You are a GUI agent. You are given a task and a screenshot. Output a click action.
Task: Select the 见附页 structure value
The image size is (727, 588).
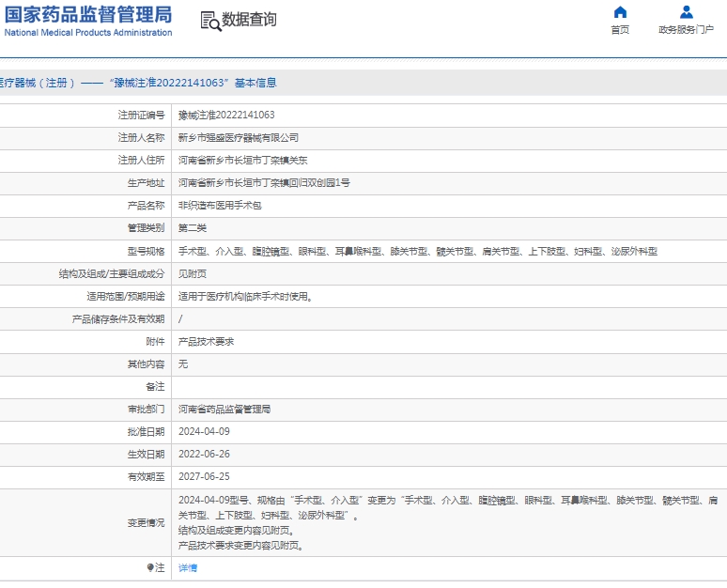[x=193, y=273]
